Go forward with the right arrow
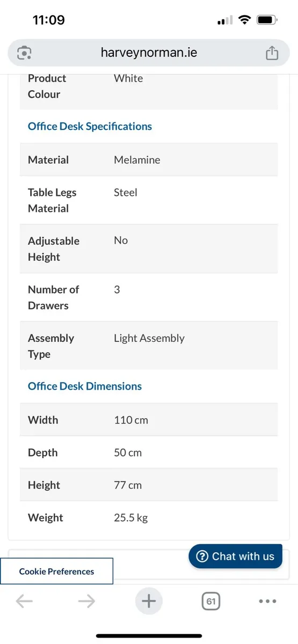 (x=86, y=602)
